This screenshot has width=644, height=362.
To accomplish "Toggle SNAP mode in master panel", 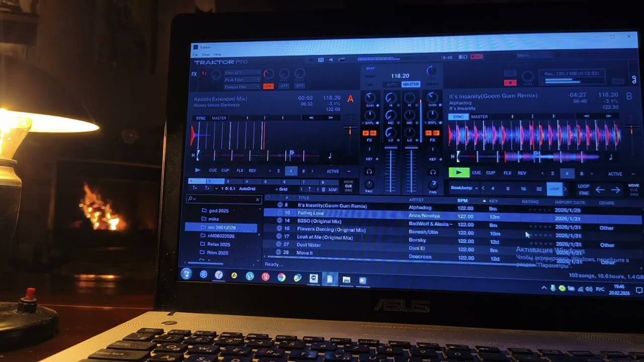I will 370,68.
